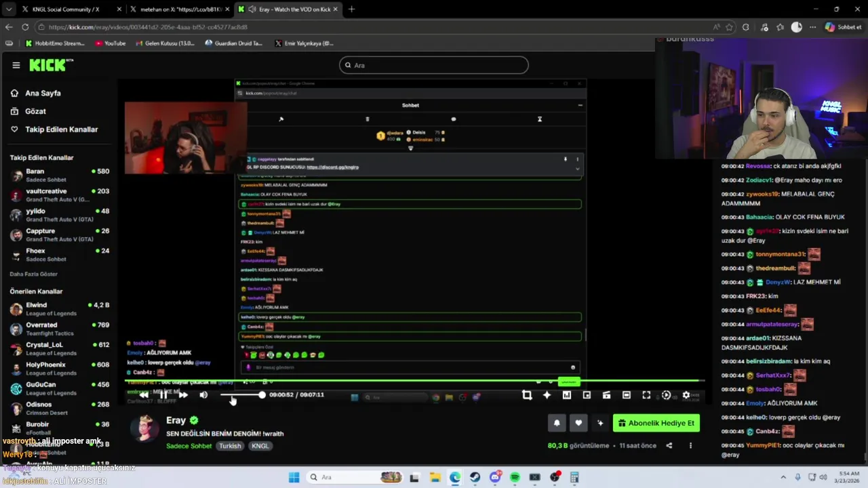Viewport: 868px width, 488px height.
Task: Open Sadece Sohbet category link
Action: click(x=189, y=446)
